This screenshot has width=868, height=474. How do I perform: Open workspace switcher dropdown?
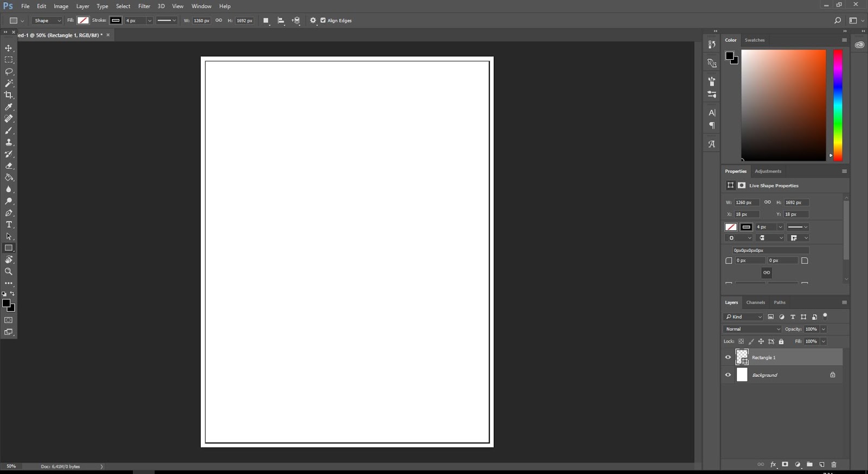tap(857, 21)
